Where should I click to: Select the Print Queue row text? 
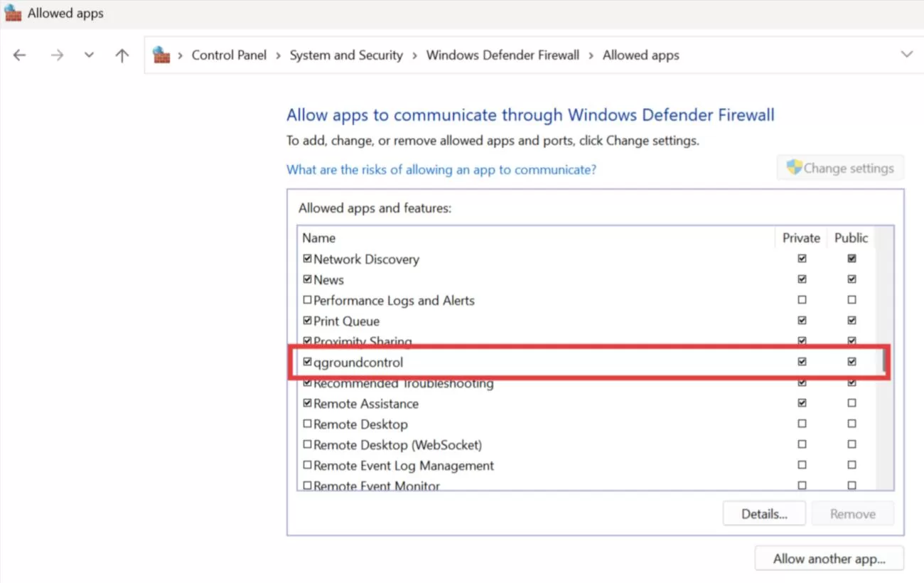click(x=346, y=321)
